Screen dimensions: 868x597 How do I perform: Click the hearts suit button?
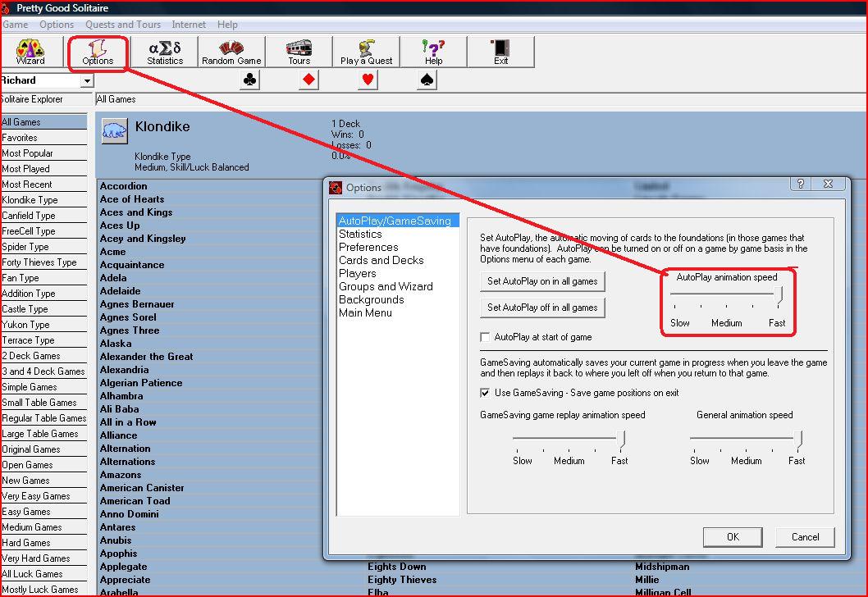click(368, 80)
